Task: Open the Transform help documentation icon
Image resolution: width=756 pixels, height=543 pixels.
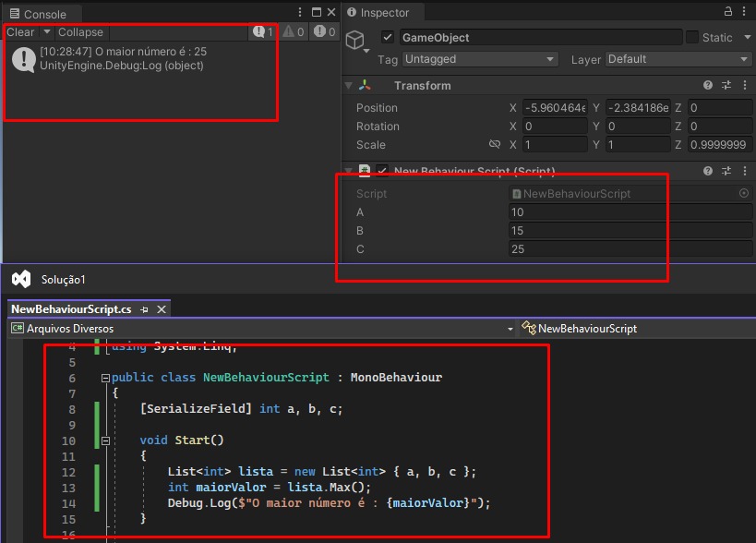Action: pos(707,85)
